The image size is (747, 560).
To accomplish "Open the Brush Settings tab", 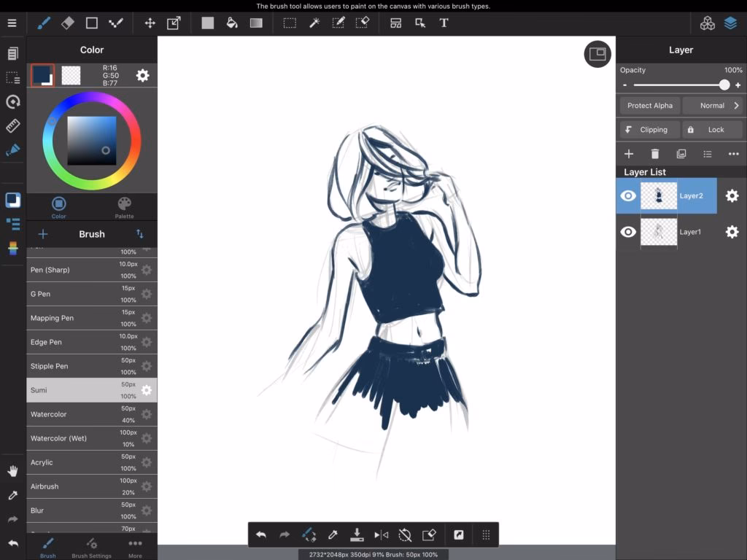I will click(x=92, y=547).
